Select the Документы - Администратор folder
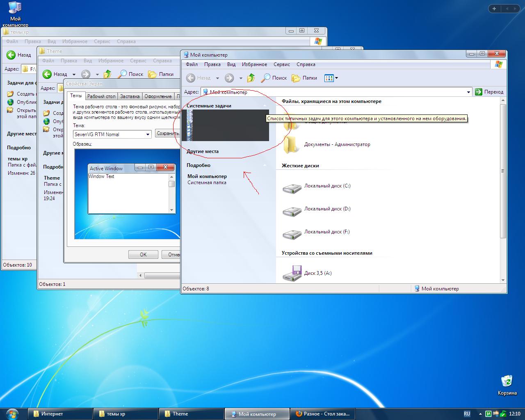525x420 pixels. 292,145
